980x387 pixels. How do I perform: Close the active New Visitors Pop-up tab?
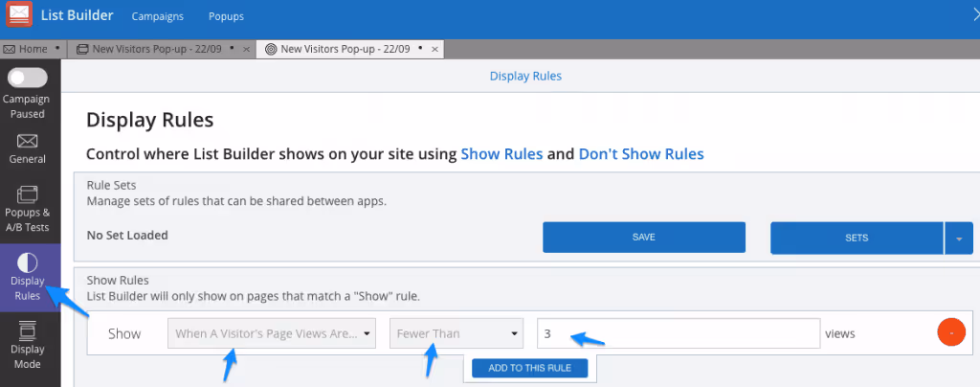(434, 50)
